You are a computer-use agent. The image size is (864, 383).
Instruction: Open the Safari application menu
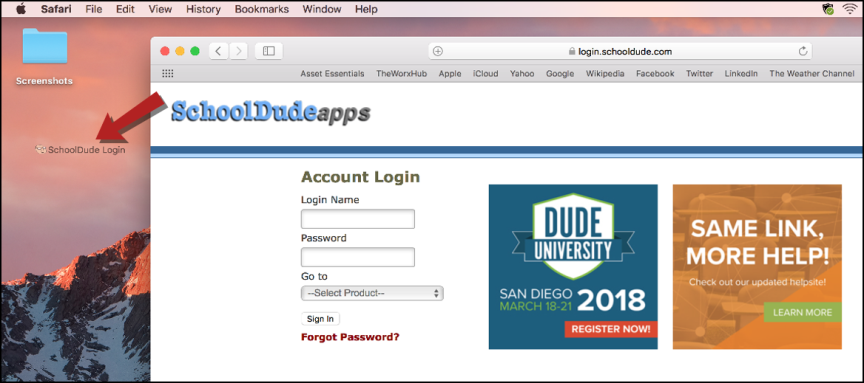coord(55,9)
